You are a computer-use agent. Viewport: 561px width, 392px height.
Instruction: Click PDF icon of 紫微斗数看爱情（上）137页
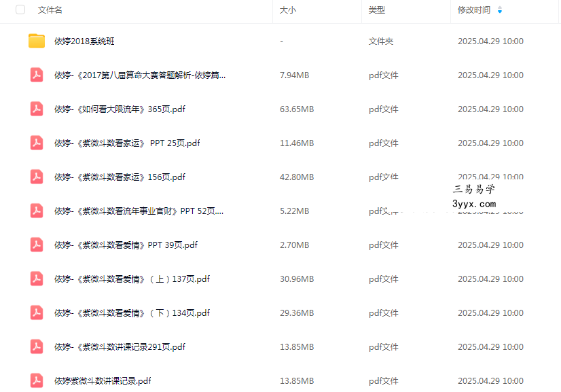tap(37, 279)
